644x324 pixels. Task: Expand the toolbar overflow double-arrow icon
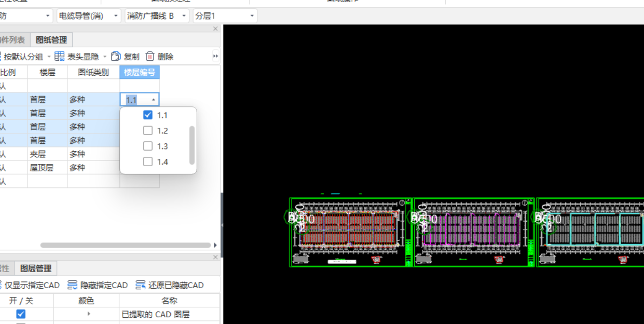(x=215, y=56)
